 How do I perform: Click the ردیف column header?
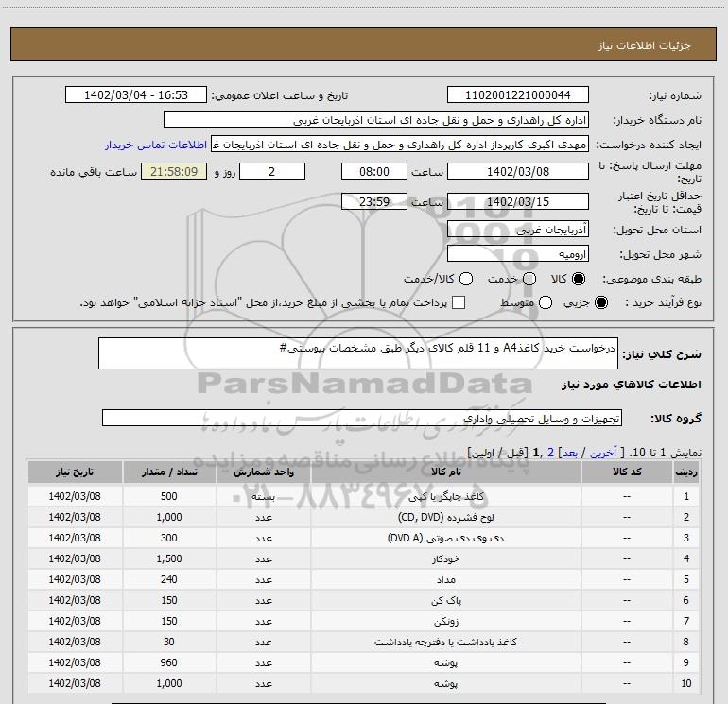point(686,472)
